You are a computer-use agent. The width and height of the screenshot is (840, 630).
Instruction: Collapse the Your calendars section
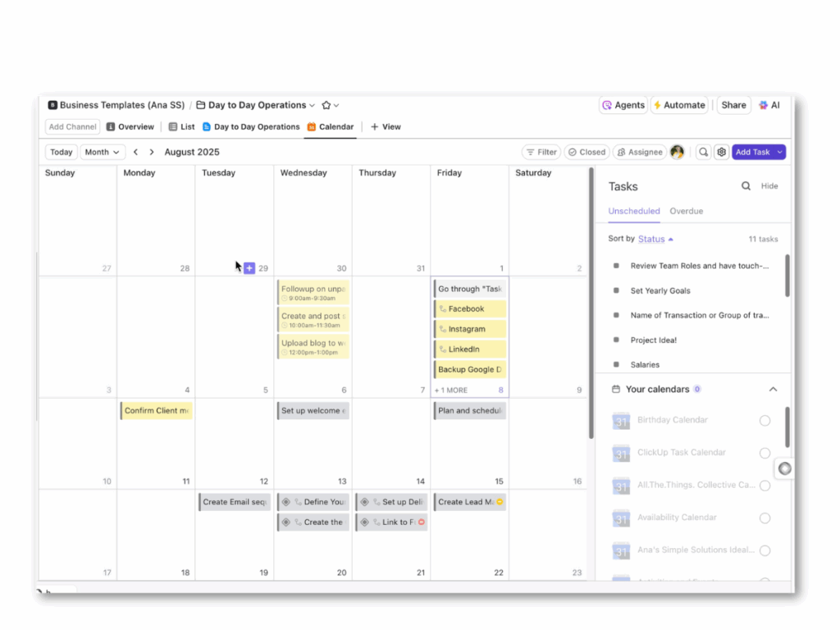[773, 390]
